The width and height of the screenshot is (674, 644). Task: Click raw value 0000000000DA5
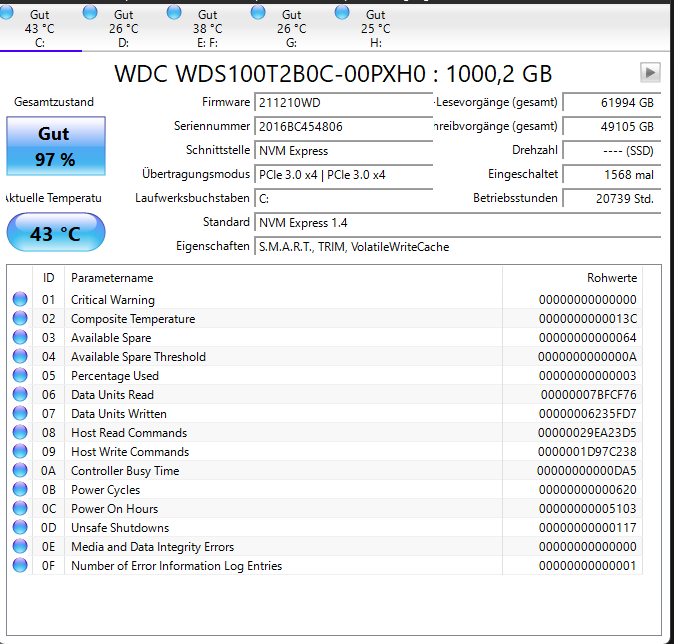pos(587,471)
